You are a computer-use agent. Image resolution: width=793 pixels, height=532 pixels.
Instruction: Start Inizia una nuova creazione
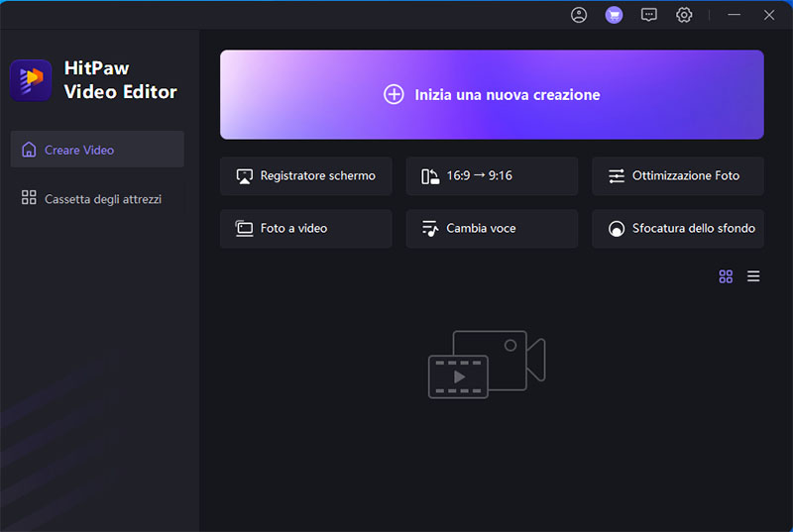[x=492, y=95]
